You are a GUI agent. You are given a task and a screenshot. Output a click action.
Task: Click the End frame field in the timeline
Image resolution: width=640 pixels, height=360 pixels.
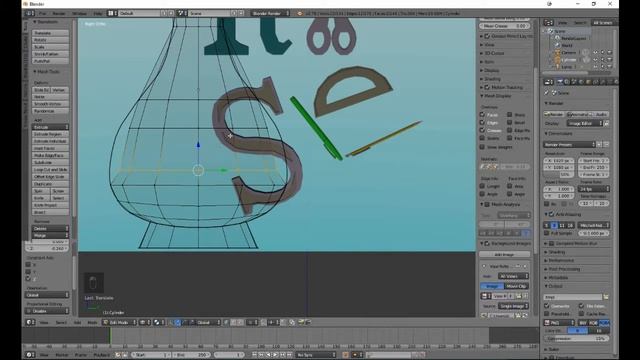[191, 355]
